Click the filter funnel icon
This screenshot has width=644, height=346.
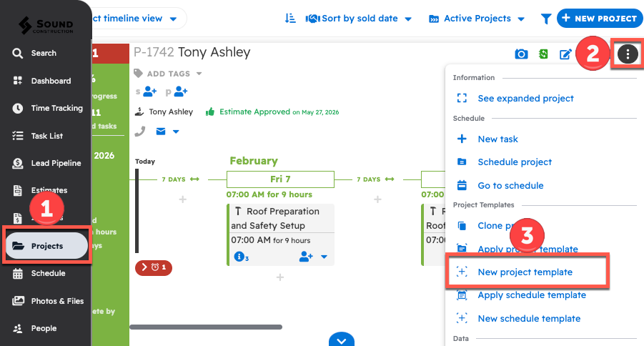546,19
